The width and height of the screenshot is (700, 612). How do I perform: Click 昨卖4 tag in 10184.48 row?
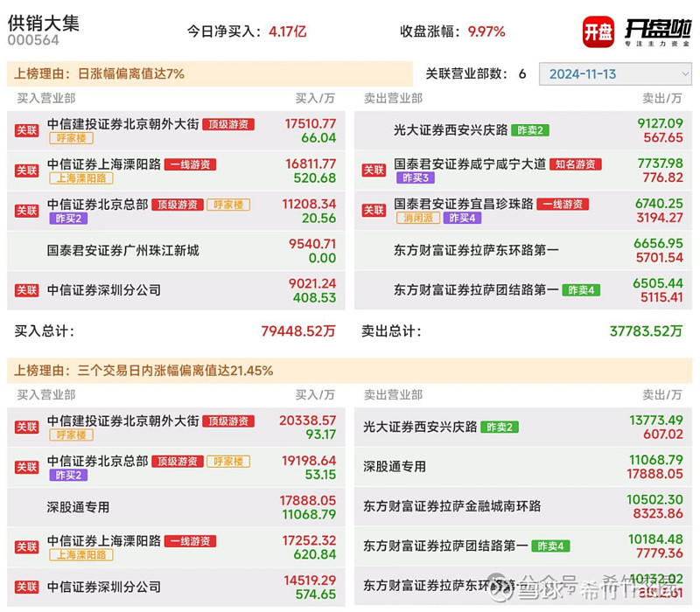pos(550,546)
